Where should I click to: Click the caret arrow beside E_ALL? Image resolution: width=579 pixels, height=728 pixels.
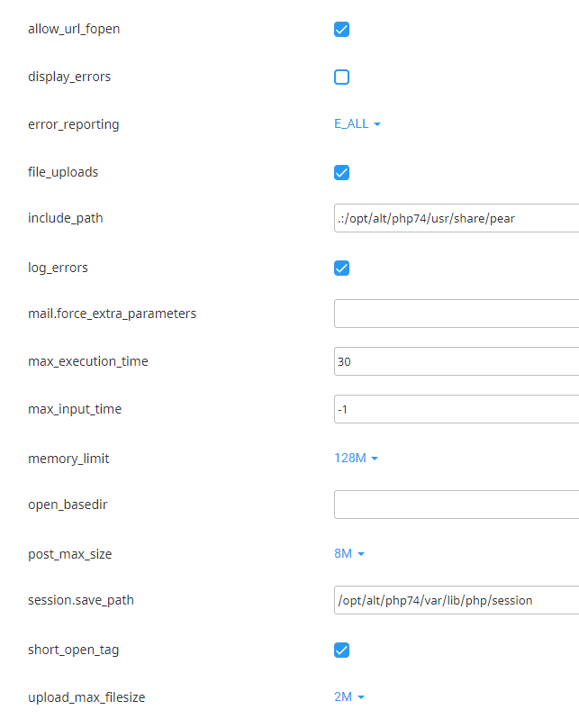(x=377, y=124)
